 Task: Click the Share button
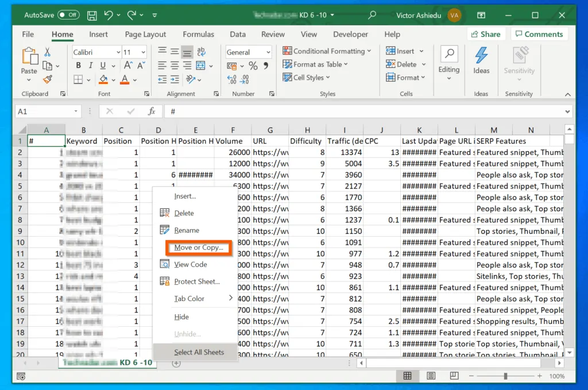pos(486,34)
